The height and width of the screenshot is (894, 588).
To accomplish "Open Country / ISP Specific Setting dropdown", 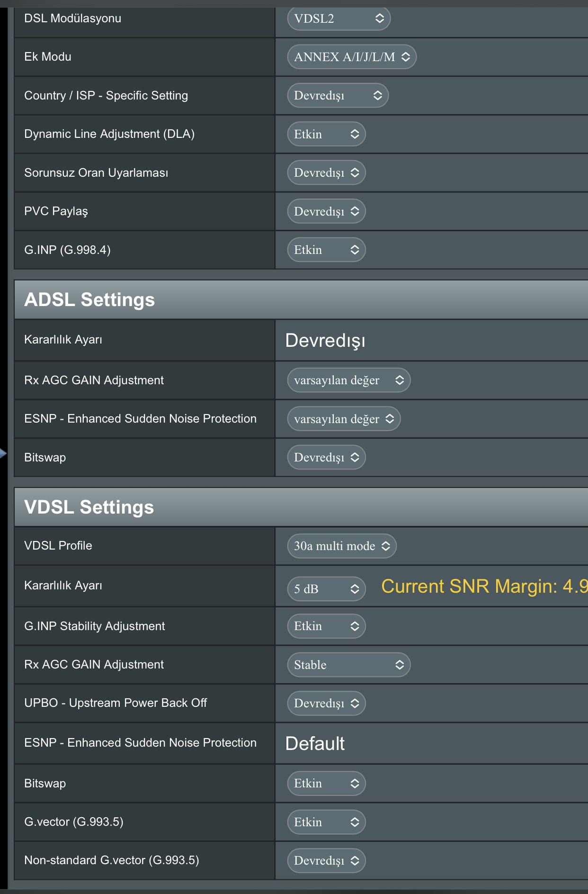I will pos(338,95).
